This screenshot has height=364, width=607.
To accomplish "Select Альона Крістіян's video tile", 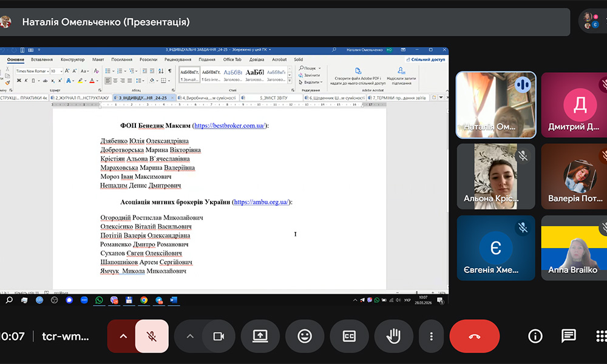I will coord(495,176).
